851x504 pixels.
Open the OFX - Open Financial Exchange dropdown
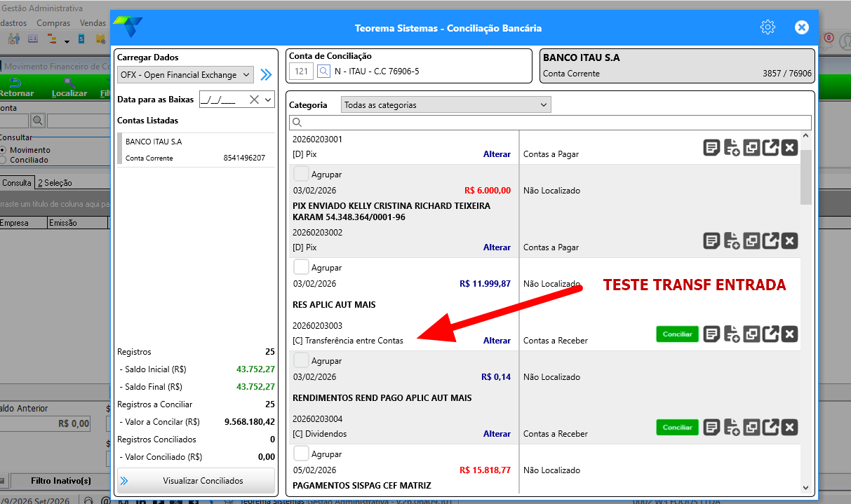pyautogui.click(x=185, y=75)
